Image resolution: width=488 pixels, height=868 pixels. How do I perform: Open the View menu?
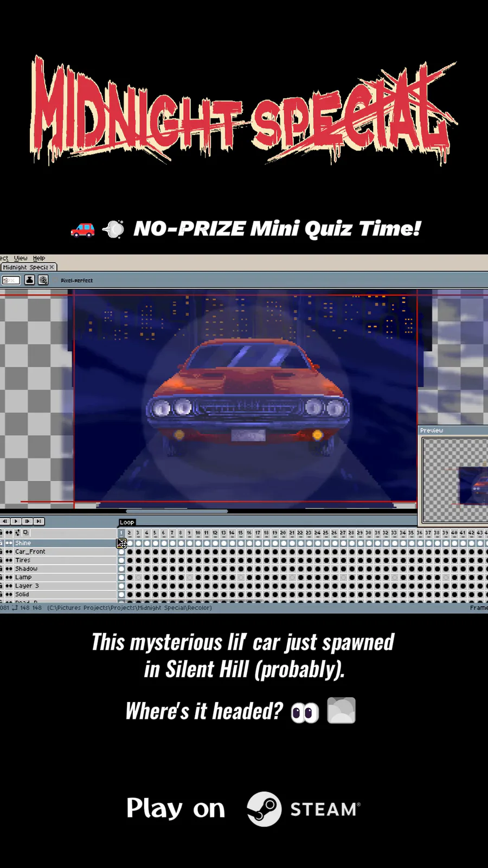click(21, 258)
